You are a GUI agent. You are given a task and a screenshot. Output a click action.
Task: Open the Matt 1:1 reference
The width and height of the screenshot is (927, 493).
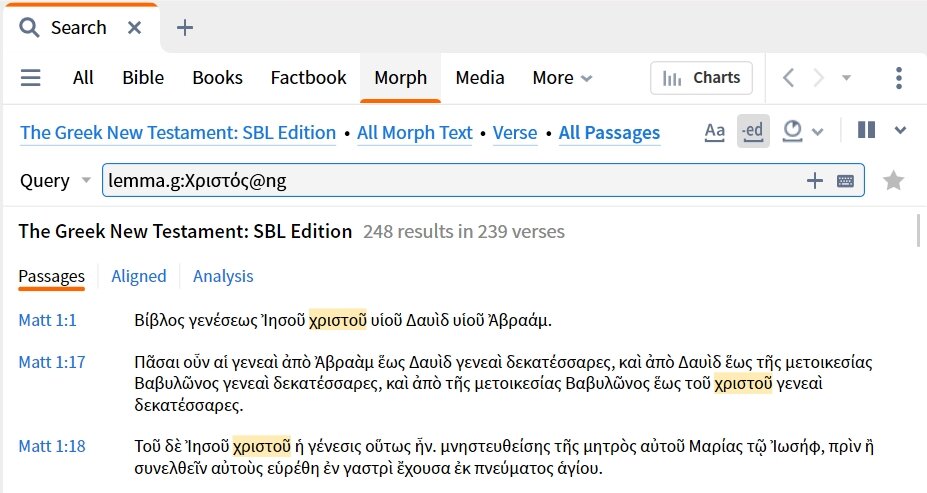coord(47,320)
